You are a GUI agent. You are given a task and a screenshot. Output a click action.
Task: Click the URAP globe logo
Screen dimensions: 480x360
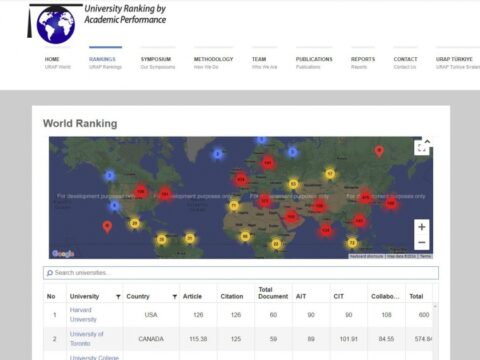tap(55, 24)
